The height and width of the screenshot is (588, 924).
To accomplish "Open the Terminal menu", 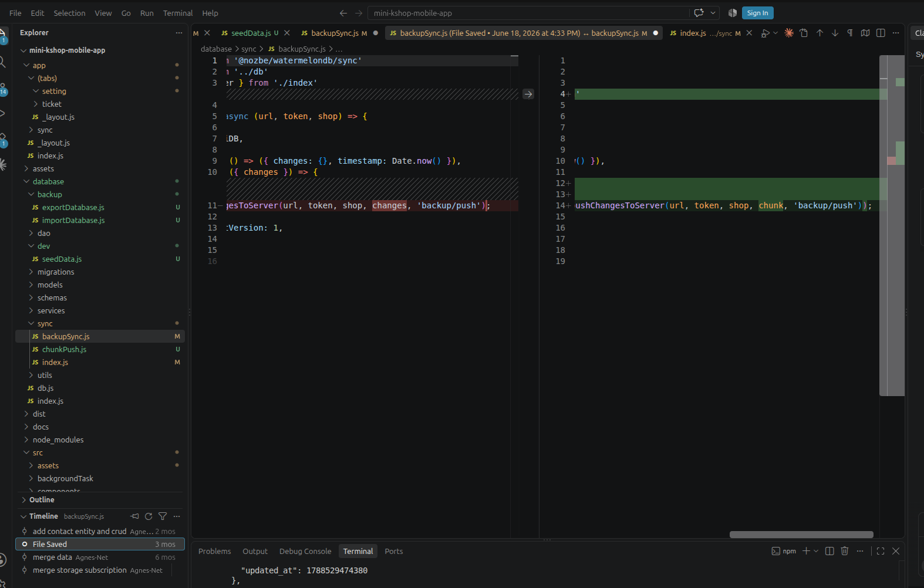I will tap(178, 13).
